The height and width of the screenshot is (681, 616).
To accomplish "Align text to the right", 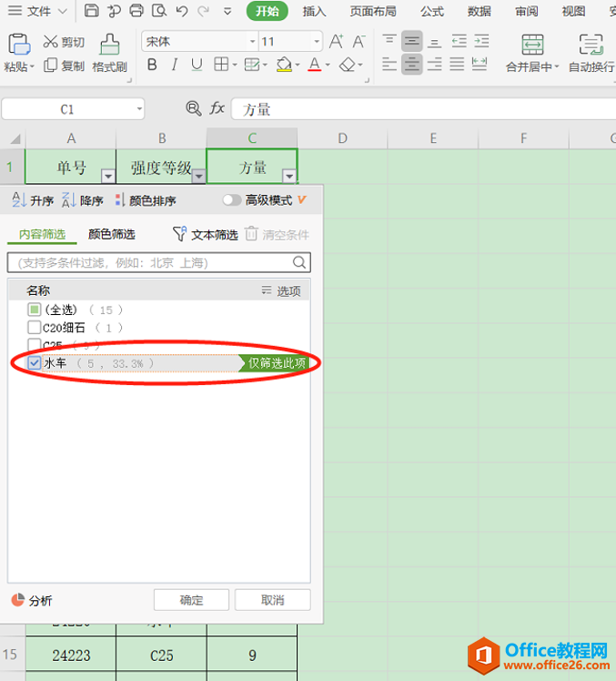I will point(434,65).
